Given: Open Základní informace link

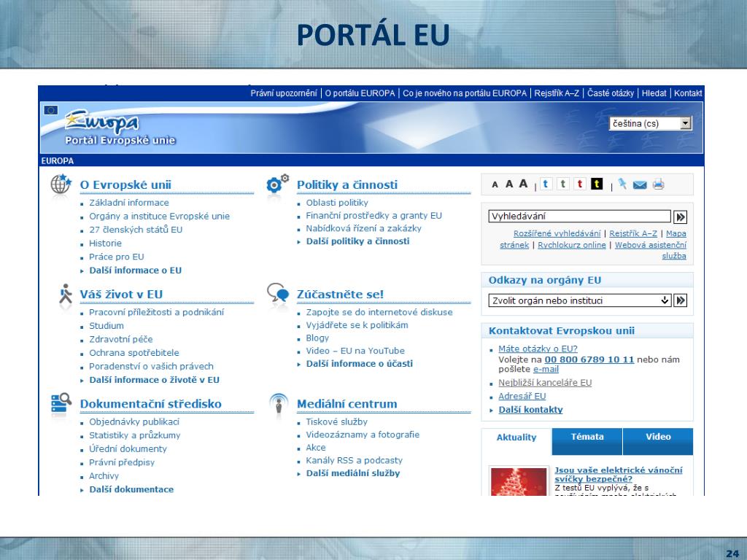Looking at the screenshot, I should pyautogui.click(x=128, y=203).
